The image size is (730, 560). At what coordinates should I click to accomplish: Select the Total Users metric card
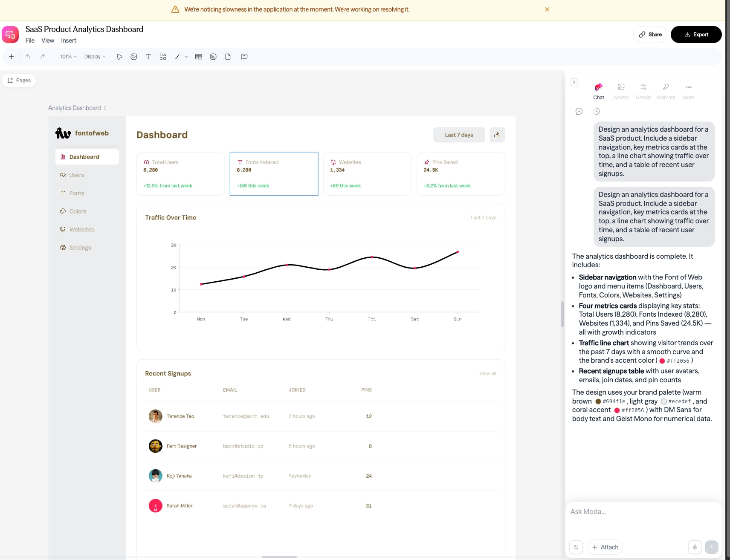point(181,174)
